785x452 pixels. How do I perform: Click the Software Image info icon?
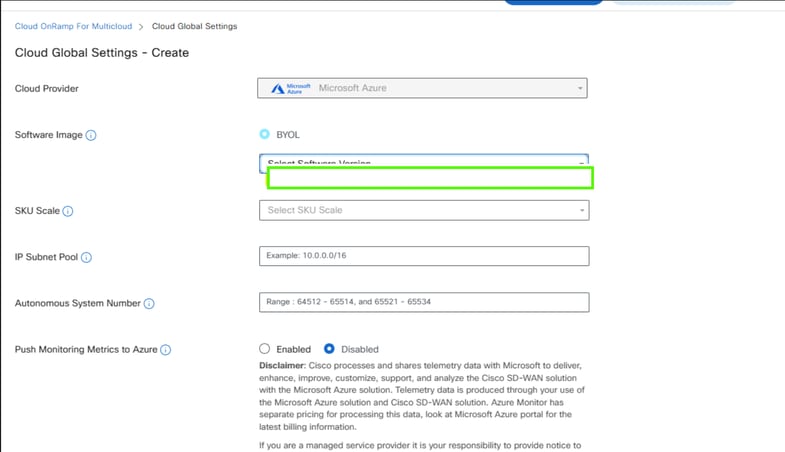(91, 135)
